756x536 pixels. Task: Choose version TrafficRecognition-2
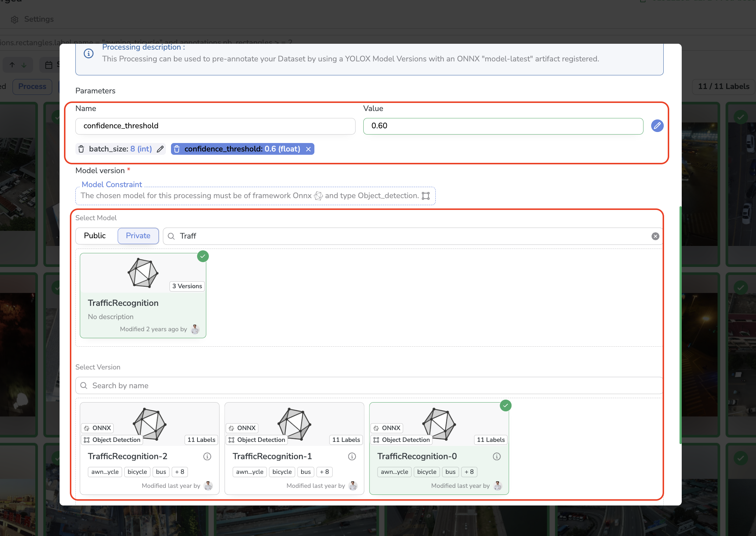click(150, 449)
